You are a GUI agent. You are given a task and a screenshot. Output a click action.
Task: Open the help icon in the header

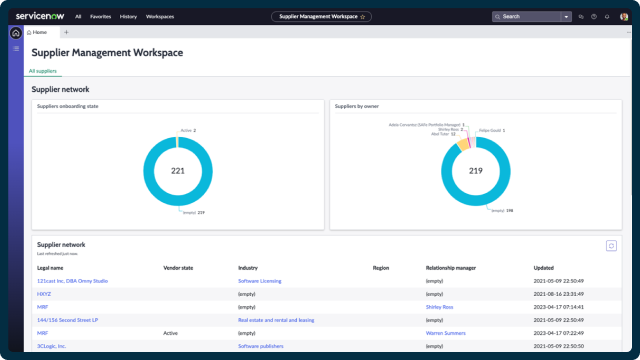[594, 17]
